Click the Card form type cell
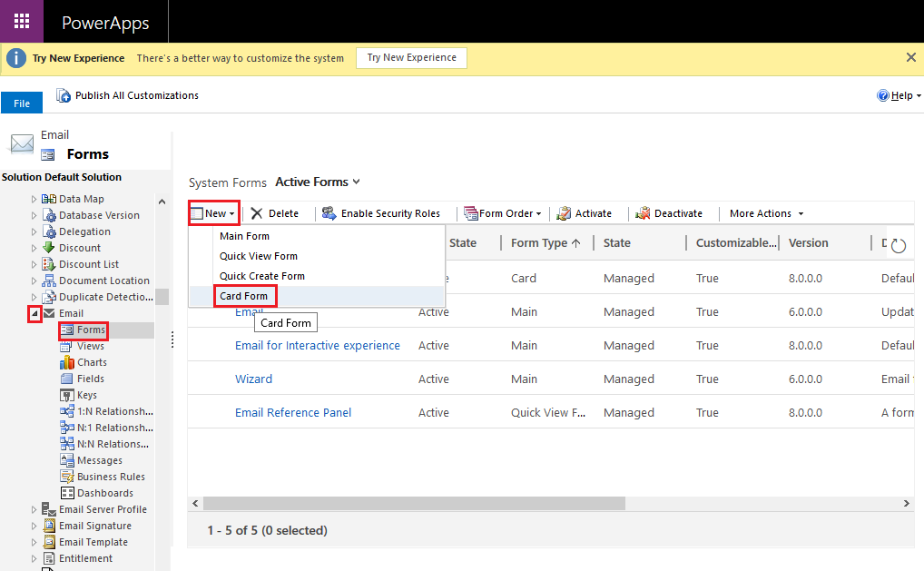The width and height of the screenshot is (924, 571). [x=524, y=278]
